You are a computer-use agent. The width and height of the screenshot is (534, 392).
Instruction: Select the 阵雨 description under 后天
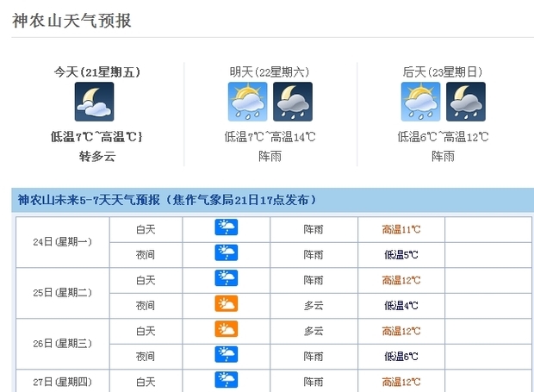tap(443, 156)
